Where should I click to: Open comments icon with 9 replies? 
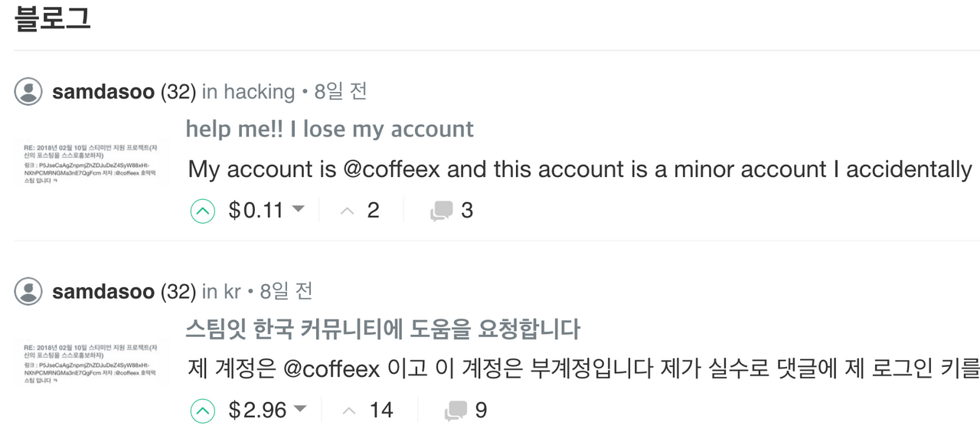point(456,411)
